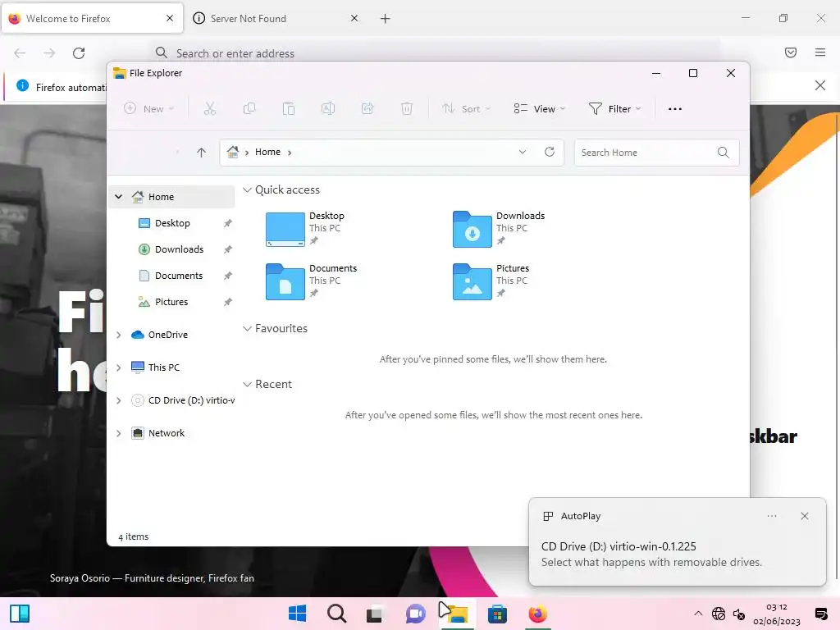Open taskbar Search magnifier
Image resolution: width=840 pixels, height=630 pixels.
coord(337,614)
